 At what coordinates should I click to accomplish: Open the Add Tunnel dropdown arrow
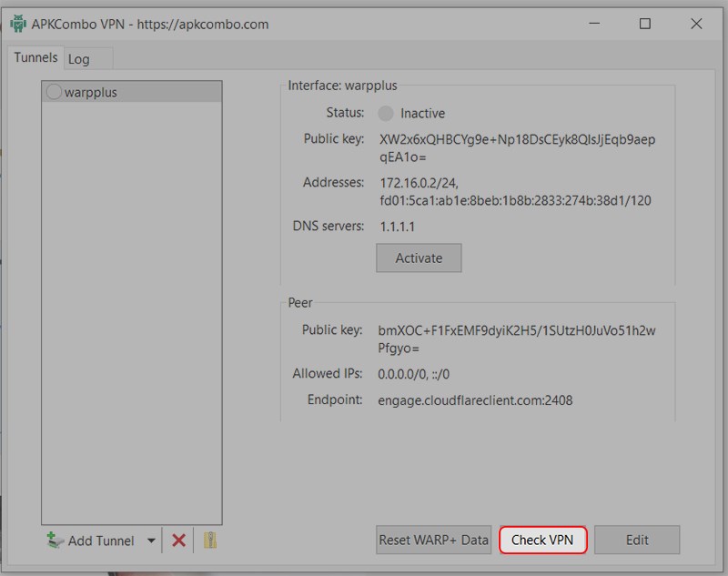click(151, 541)
